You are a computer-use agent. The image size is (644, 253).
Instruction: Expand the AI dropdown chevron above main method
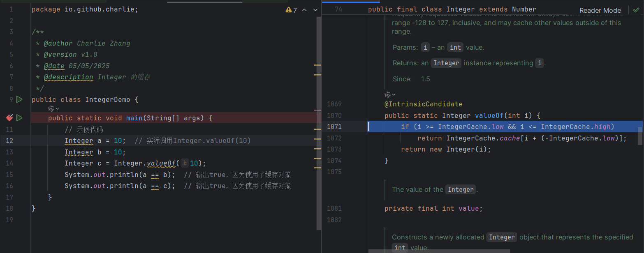click(x=57, y=108)
